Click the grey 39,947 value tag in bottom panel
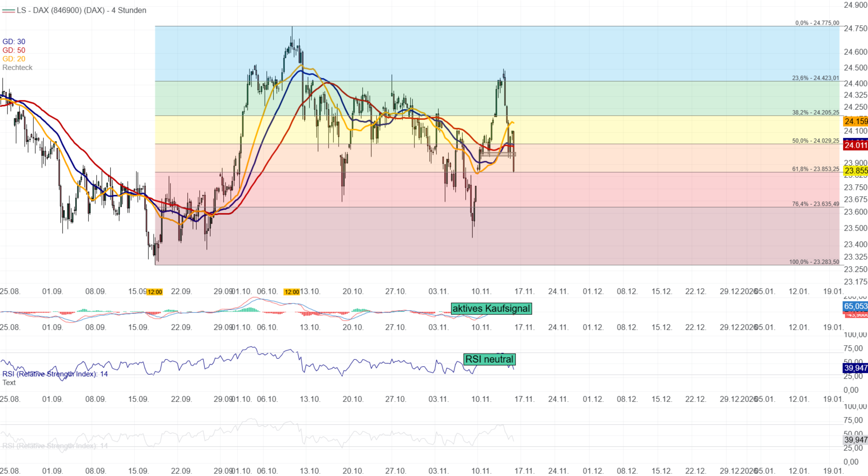 tap(855, 440)
